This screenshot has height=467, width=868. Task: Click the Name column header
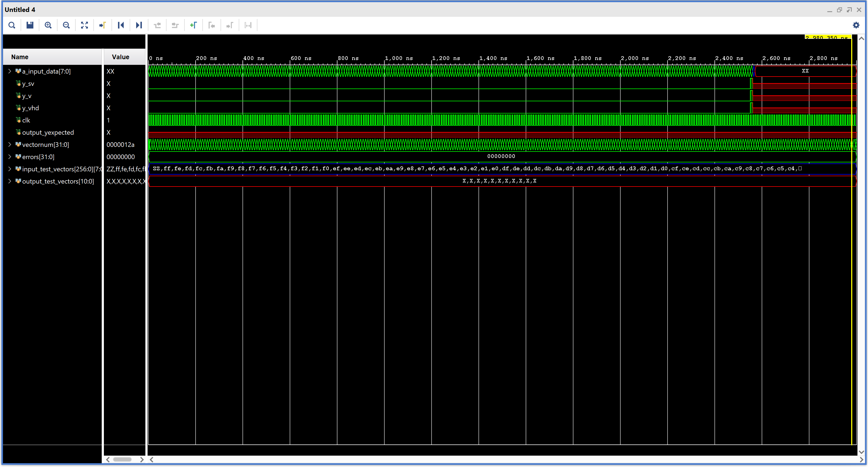pos(20,57)
